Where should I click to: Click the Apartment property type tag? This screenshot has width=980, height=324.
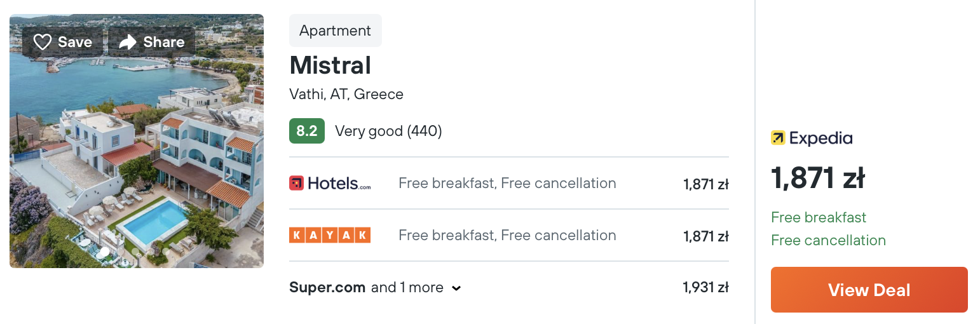336,30
